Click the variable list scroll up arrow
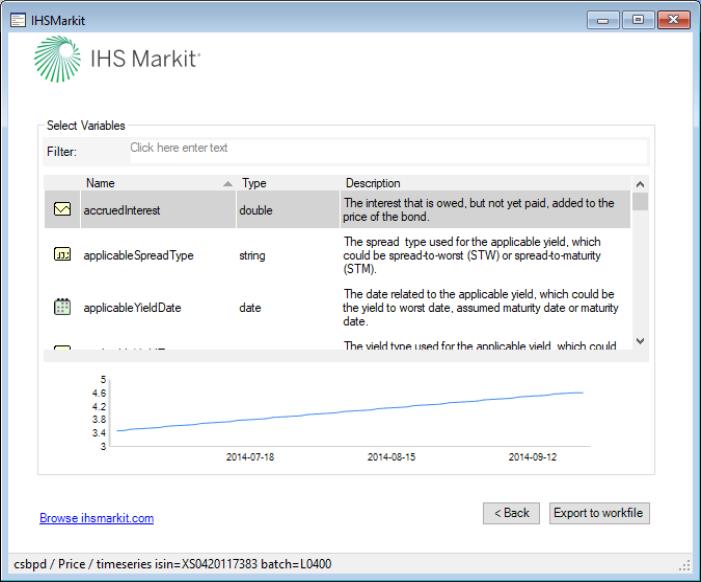This screenshot has height=582, width=701. point(641,185)
